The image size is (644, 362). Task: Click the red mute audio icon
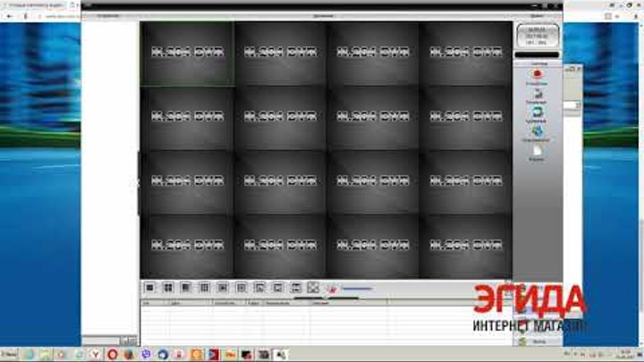pos(331,289)
